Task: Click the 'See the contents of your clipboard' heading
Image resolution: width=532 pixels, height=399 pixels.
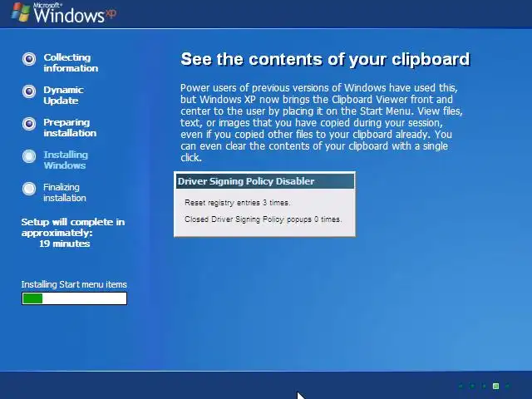Action: [x=325, y=59]
